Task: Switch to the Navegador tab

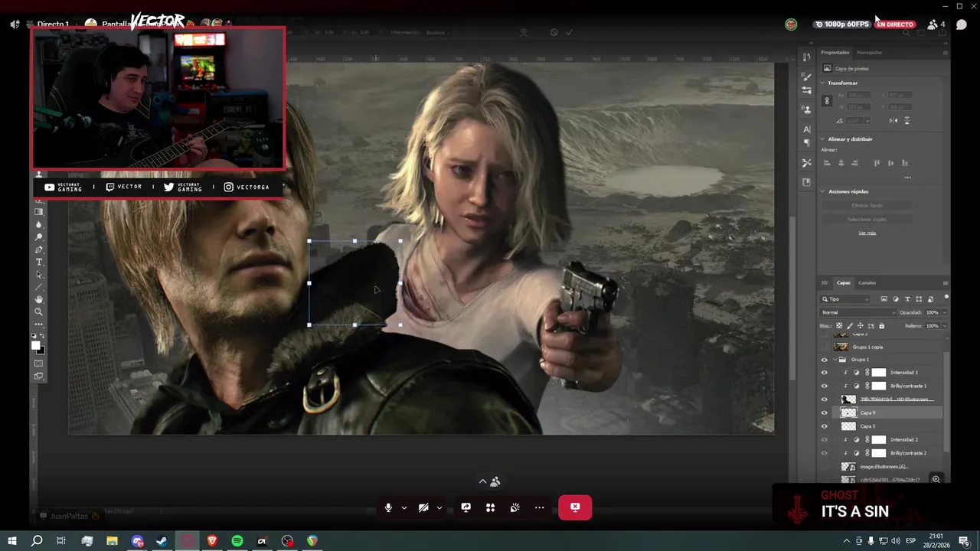Action: 869,52
